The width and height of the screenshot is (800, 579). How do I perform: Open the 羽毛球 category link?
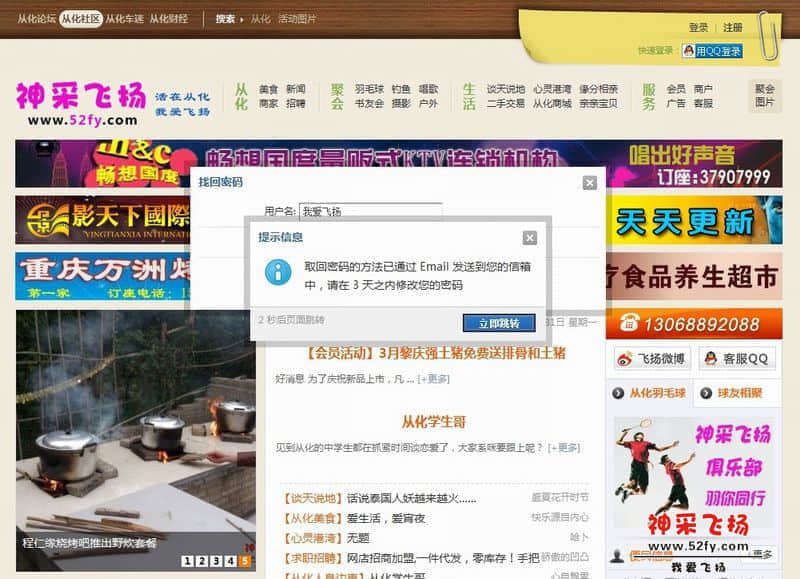coord(369,89)
